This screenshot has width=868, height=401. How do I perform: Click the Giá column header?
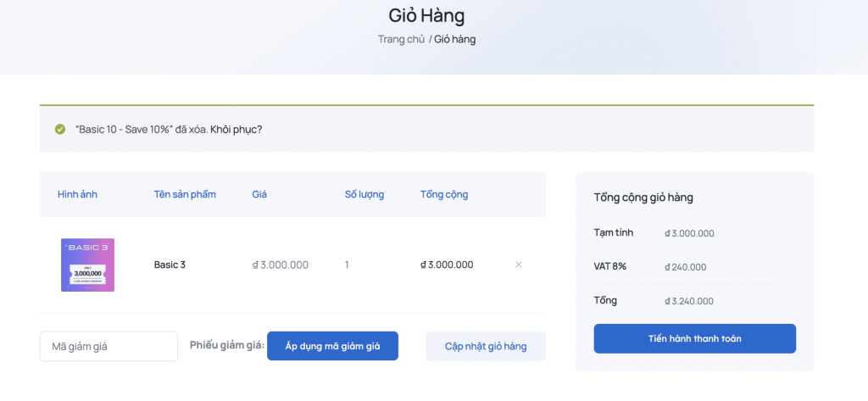259,194
